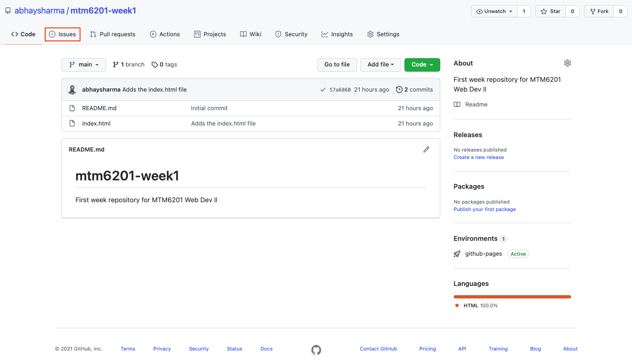
Task: Click the repository book icon by owner name
Action: 8,11
